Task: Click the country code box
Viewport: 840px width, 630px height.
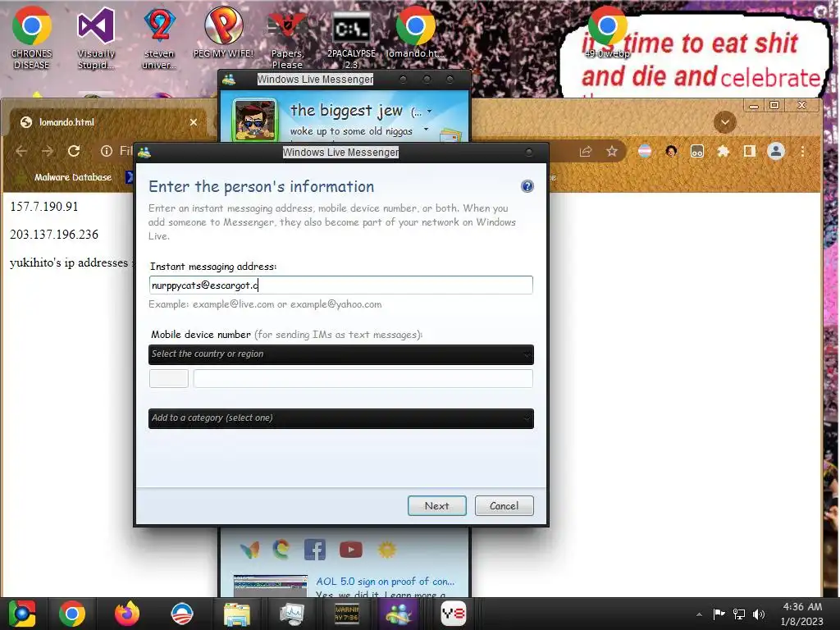Action: (x=169, y=378)
